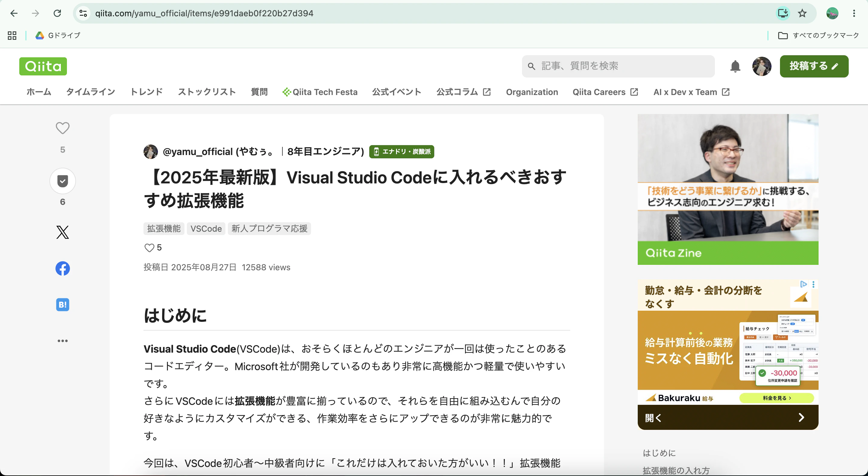Click the はじめに heading
This screenshot has height=476, width=868.
(x=175, y=316)
